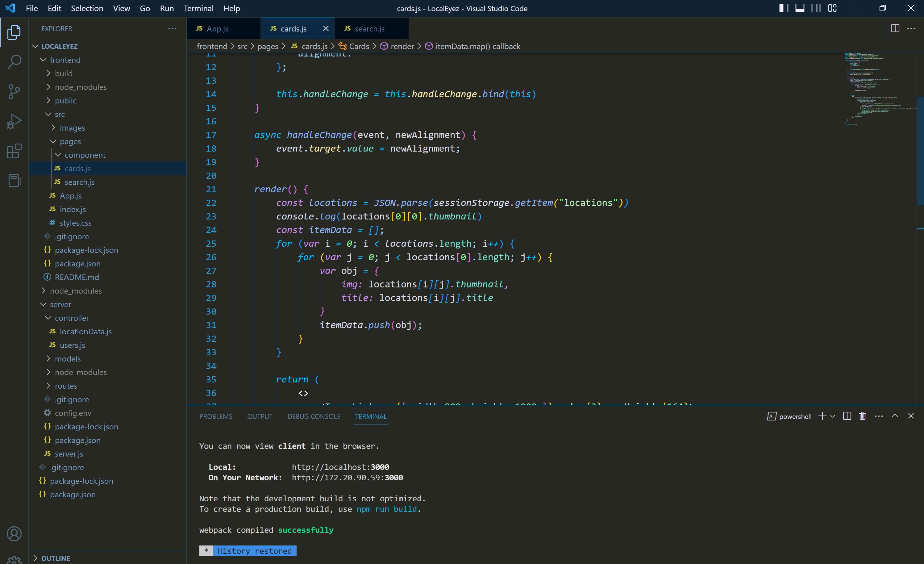Image resolution: width=924 pixels, height=564 pixels.
Task: Open the localhost:3000 link in terminal
Action: tap(340, 467)
